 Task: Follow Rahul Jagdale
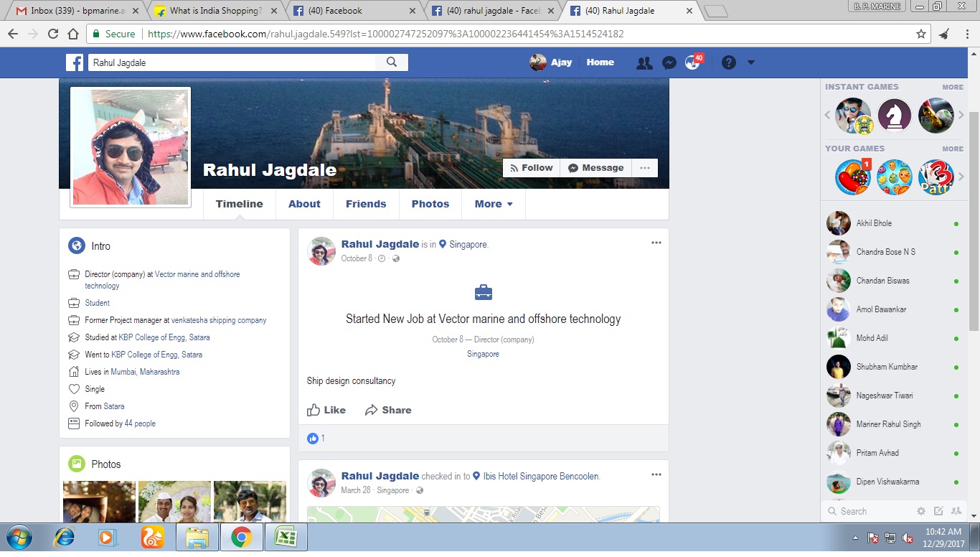[x=531, y=168]
